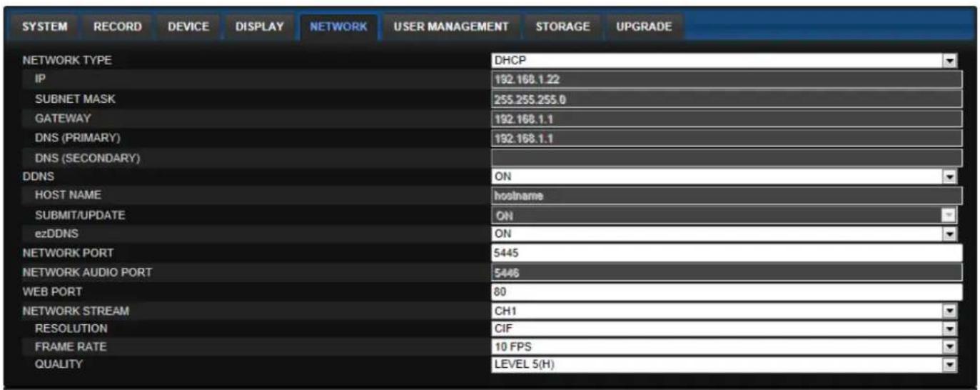Viewport: 980px width, 390px height.
Task: Click the RESOLUTION label
Action: coord(71,329)
